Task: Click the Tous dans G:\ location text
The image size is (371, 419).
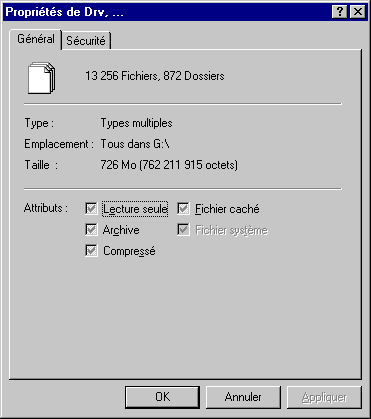Action: pyautogui.click(x=135, y=144)
